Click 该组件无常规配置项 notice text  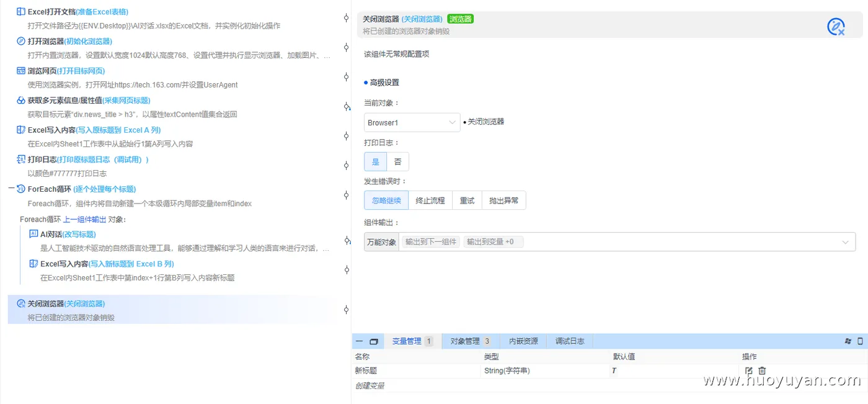[396, 55]
